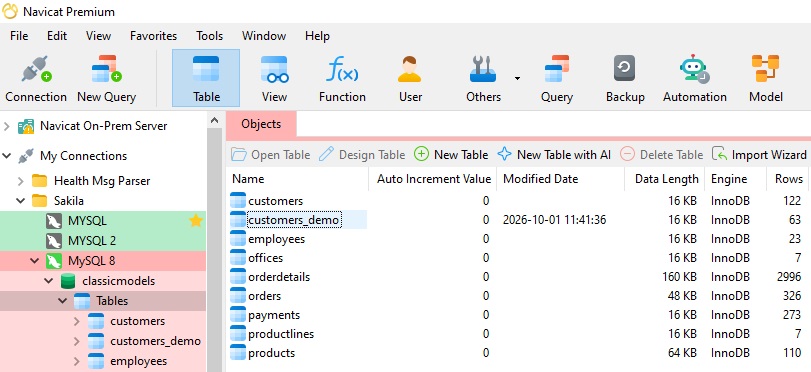Expand the customers table in tree
The image size is (811, 372).
[77, 321]
